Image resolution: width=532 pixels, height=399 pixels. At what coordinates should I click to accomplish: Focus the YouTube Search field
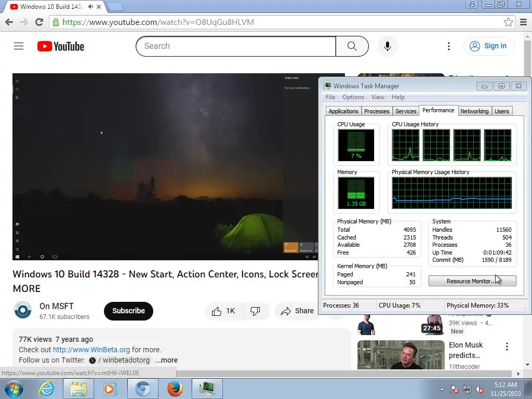coord(236,46)
